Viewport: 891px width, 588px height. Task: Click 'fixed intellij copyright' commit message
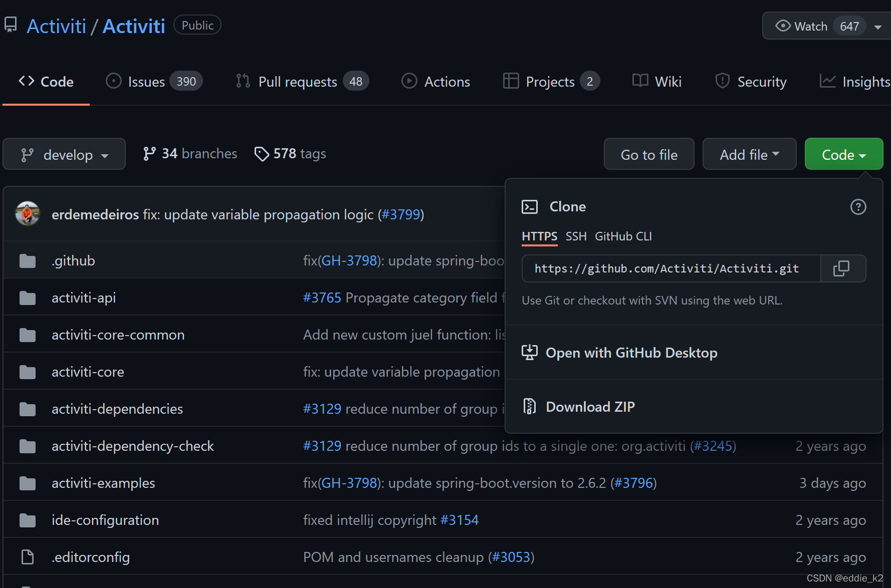(x=370, y=520)
